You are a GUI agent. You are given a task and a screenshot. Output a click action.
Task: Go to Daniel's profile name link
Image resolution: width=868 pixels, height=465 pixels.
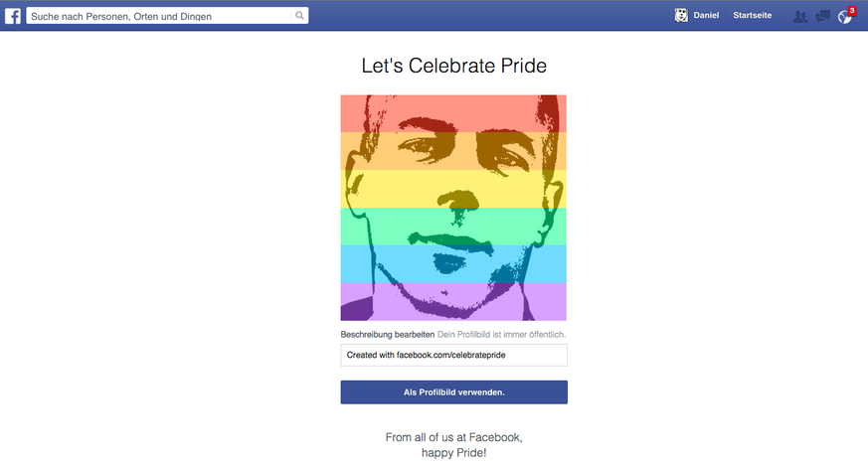point(706,16)
